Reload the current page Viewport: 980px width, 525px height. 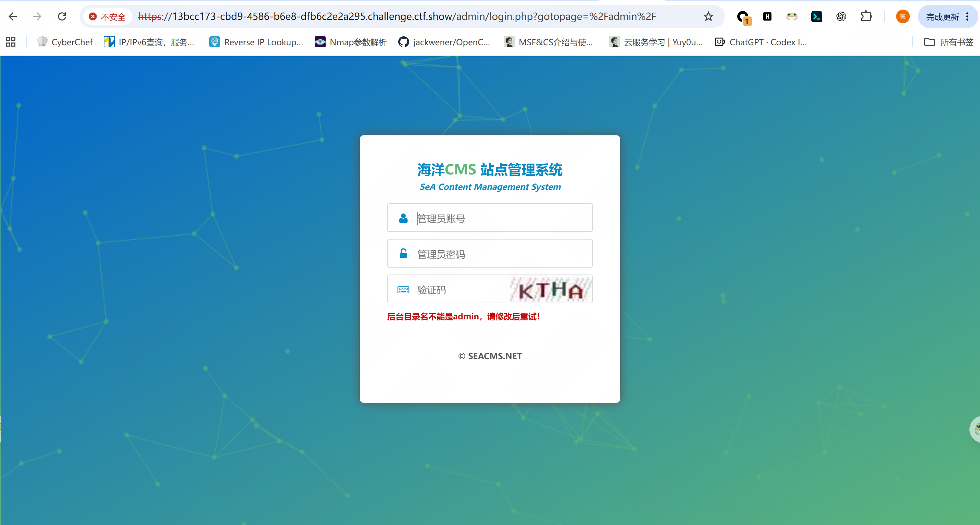pyautogui.click(x=62, y=16)
